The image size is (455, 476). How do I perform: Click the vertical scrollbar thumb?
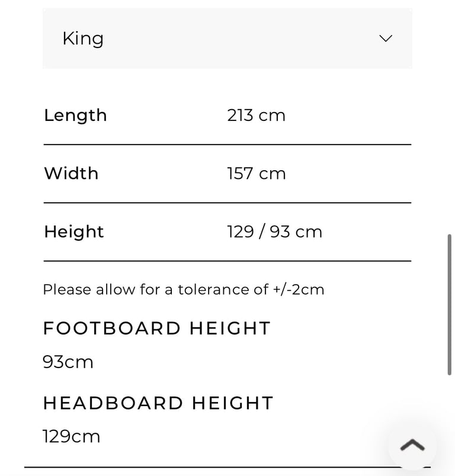(x=450, y=305)
